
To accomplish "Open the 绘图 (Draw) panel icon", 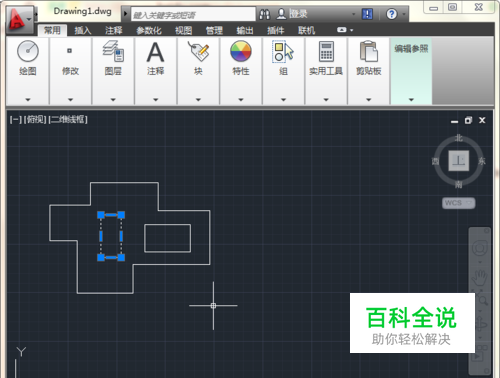I will tap(28, 51).
